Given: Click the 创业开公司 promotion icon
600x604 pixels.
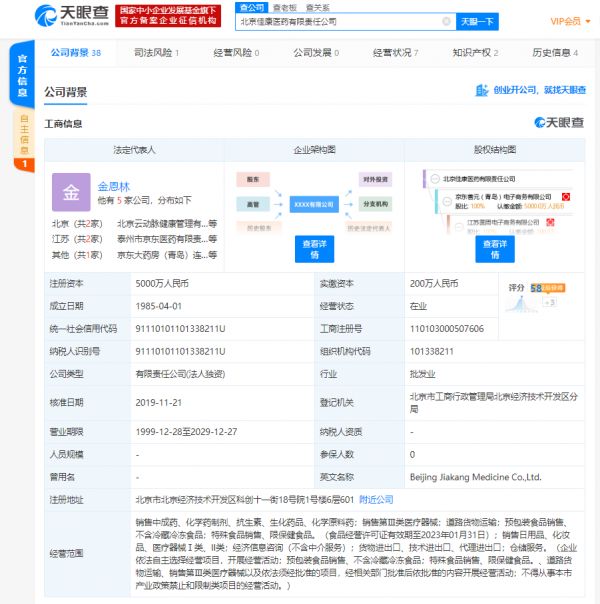Looking at the screenshot, I should point(484,91).
